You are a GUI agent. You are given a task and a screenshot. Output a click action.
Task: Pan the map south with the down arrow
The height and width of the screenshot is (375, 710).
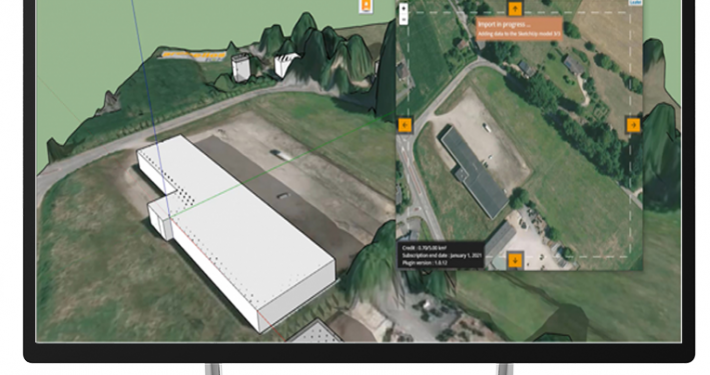pyautogui.click(x=515, y=260)
